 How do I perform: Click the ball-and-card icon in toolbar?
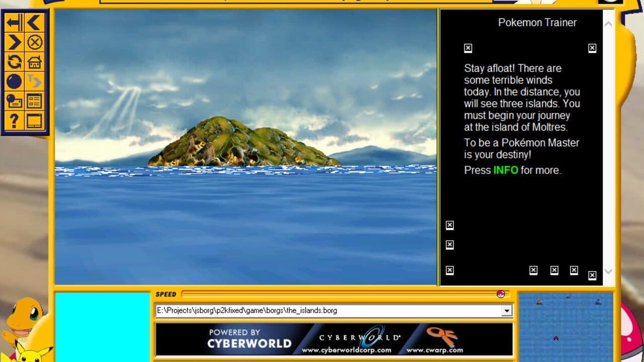point(14,101)
